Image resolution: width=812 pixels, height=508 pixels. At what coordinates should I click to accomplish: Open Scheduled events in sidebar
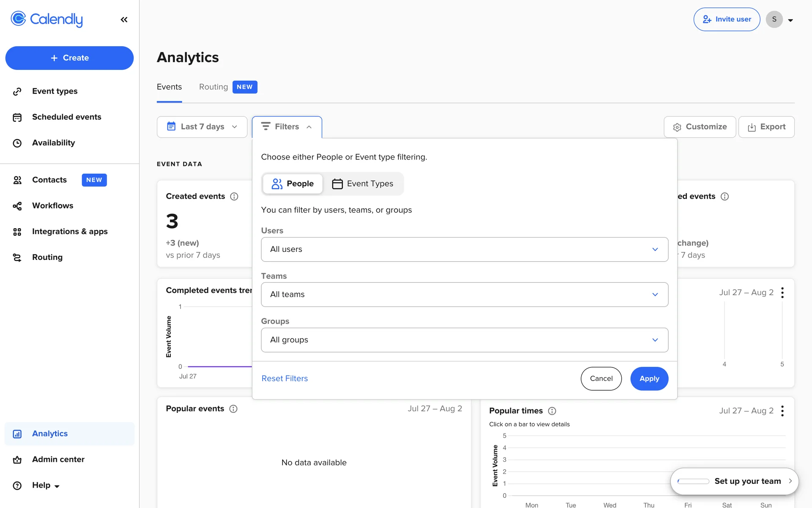click(66, 117)
